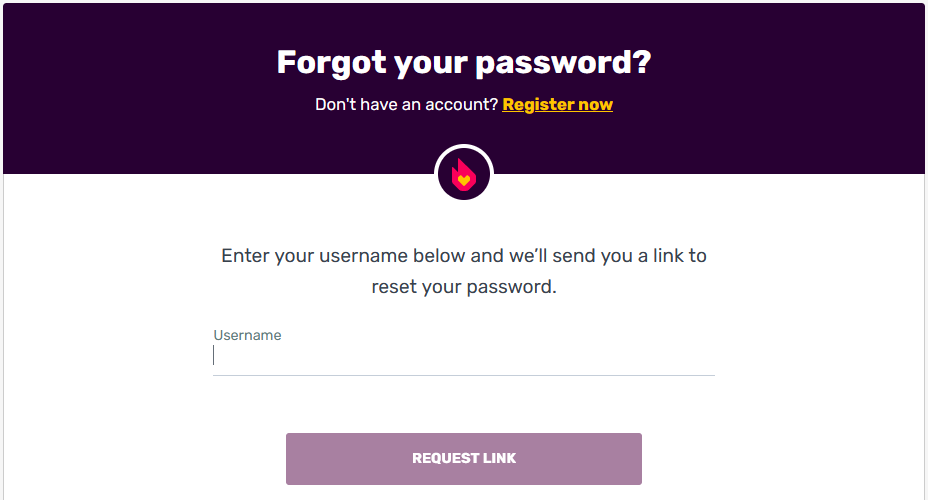928x500 pixels.
Task: Place the cursor in the empty username box
Action: (x=464, y=356)
